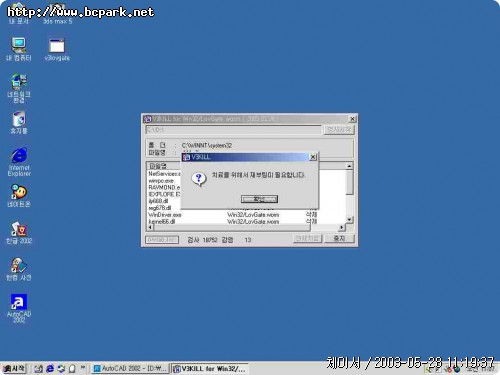This screenshot has height=375, width=500.
Task: Click the V3KILL main window title icon
Action: point(148,119)
